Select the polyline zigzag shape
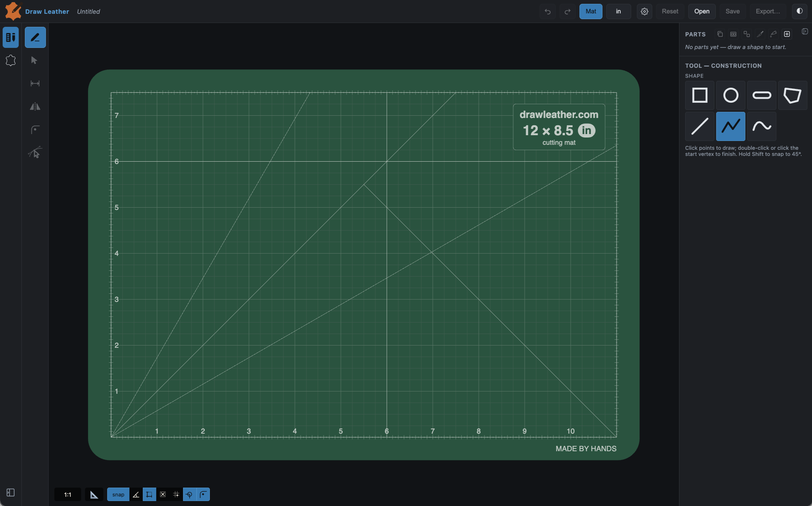 point(731,126)
